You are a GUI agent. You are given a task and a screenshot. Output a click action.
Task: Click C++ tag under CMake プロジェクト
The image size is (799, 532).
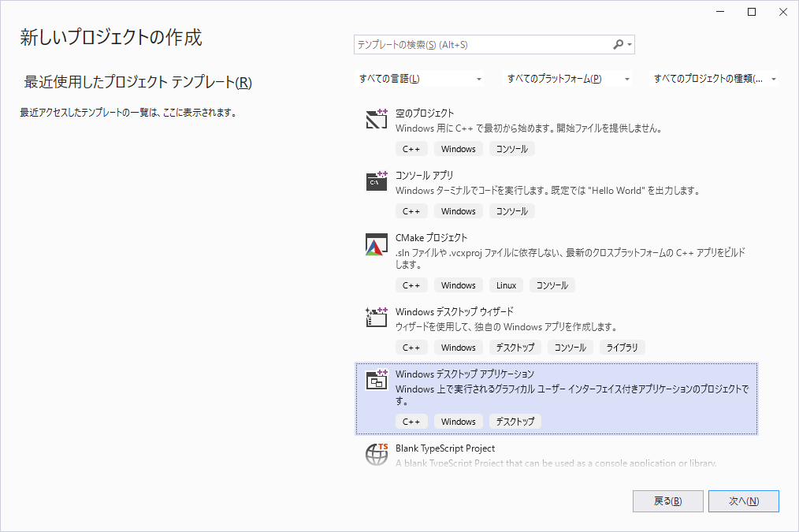tap(411, 285)
